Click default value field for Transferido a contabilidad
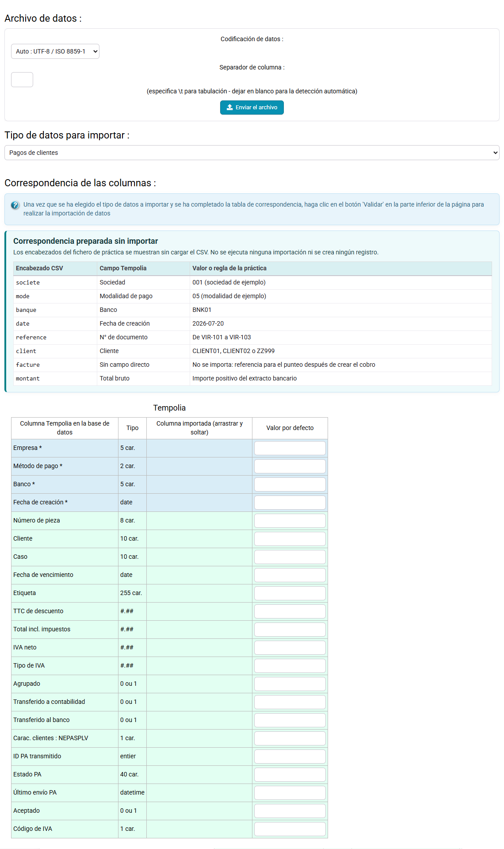Screen dimensions: 504x849 pos(290,702)
